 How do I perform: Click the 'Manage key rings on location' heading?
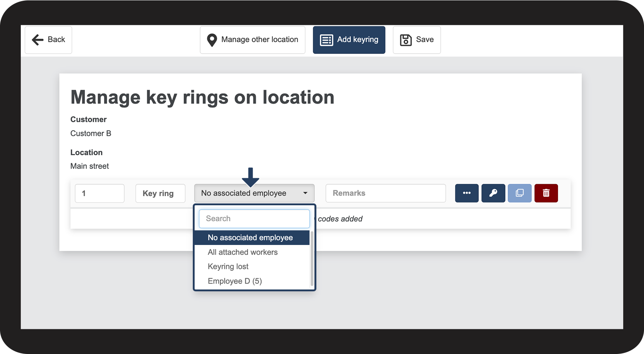pos(202,97)
